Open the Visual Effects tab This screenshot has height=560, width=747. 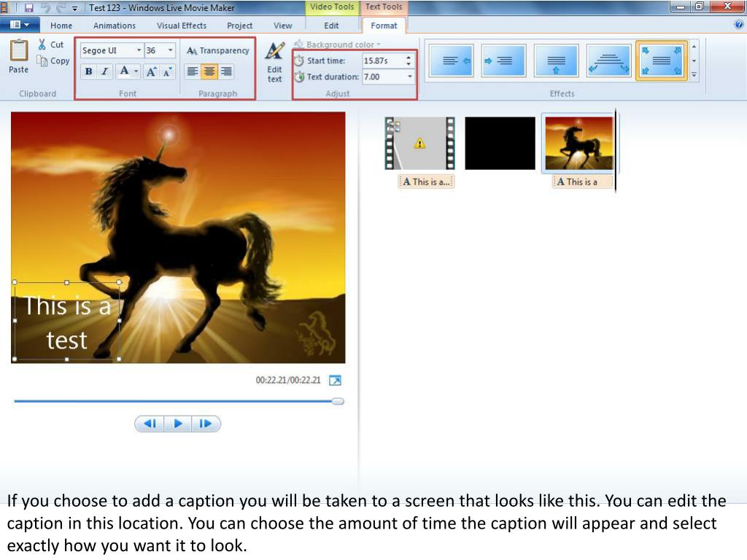coord(182,26)
